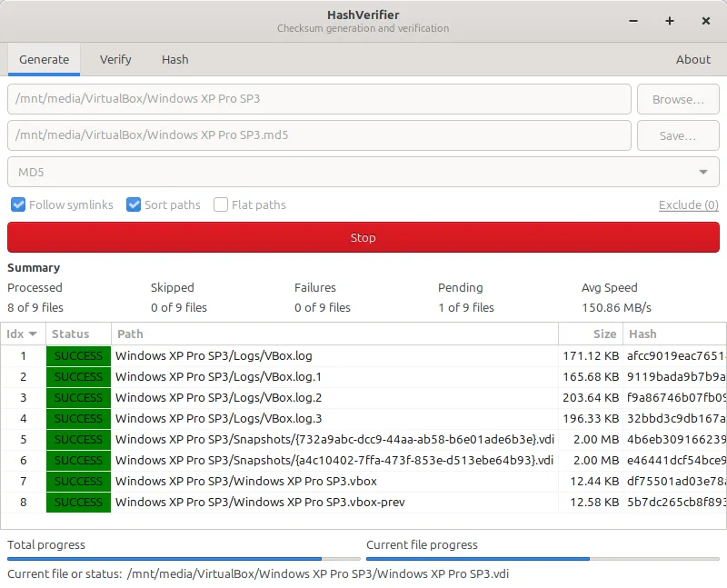
Task: Click the current file status path text
Action: (x=317, y=573)
